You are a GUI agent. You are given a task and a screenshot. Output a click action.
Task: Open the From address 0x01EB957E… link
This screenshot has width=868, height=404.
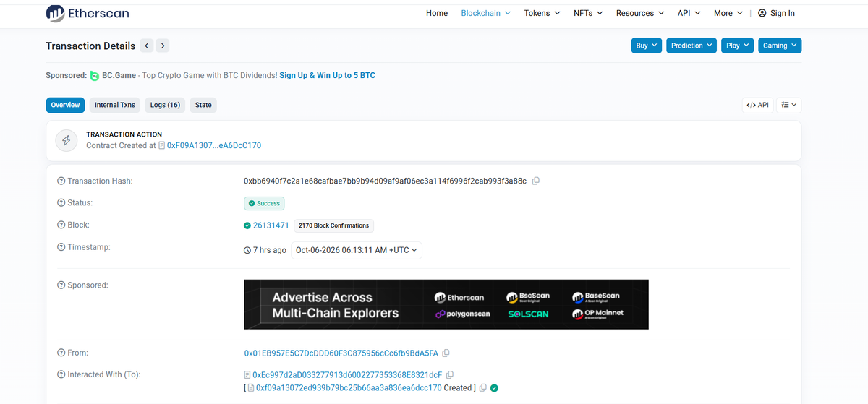[341, 353]
